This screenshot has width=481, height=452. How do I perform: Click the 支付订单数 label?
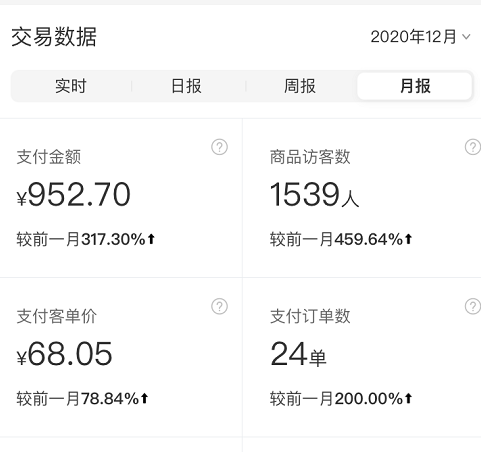pos(310,316)
